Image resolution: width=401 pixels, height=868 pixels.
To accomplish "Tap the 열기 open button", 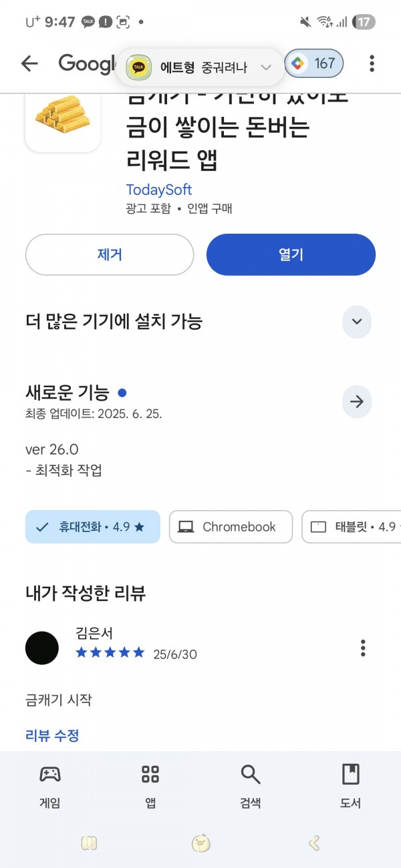I will (291, 254).
